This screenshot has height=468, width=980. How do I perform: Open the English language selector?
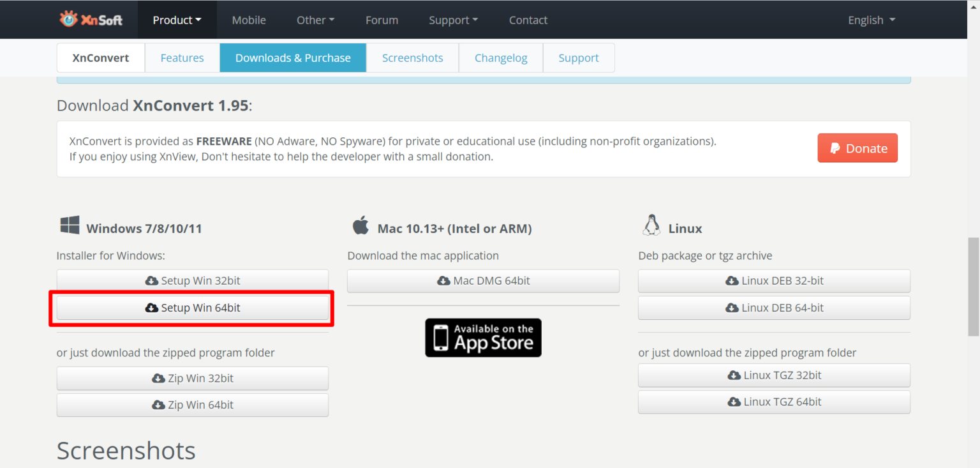click(x=871, y=20)
